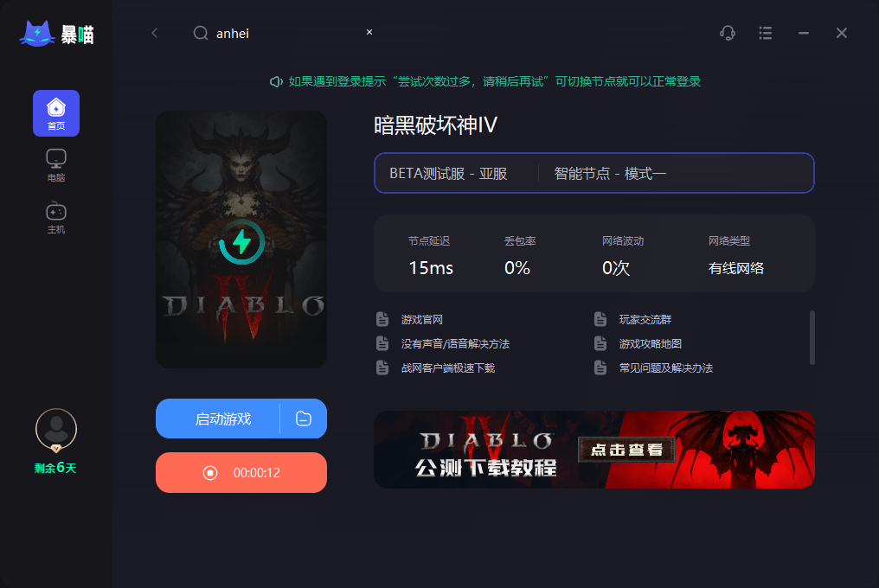The image size is (879, 588).
Task: Go back using the left arrow
Action: tap(155, 33)
